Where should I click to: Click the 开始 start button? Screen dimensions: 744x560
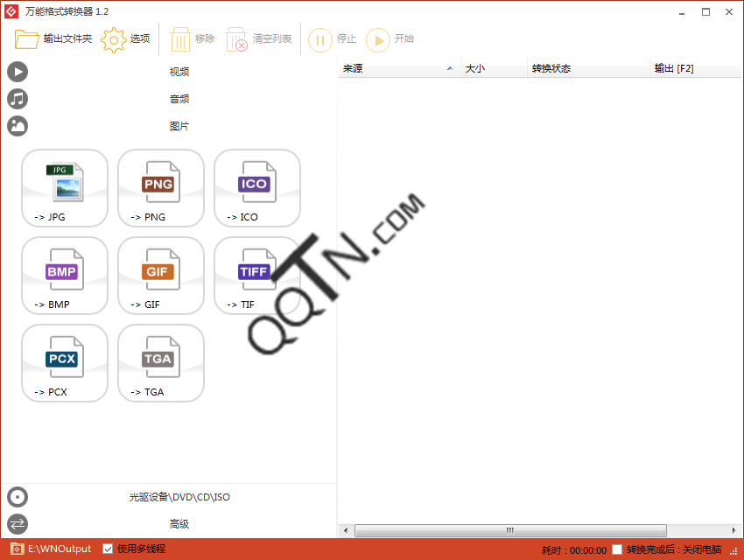(x=390, y=39)
